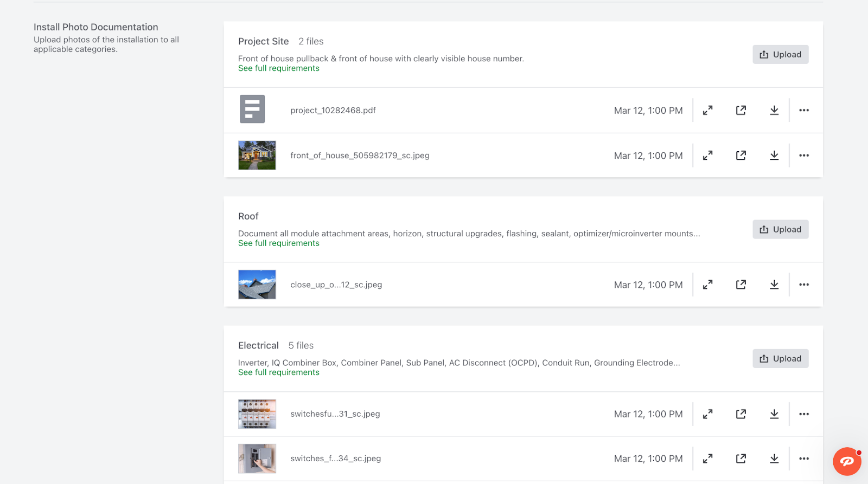The image size is (868, 484).
Task: Upload photos to the Electrical section
Action: point(780,358)
